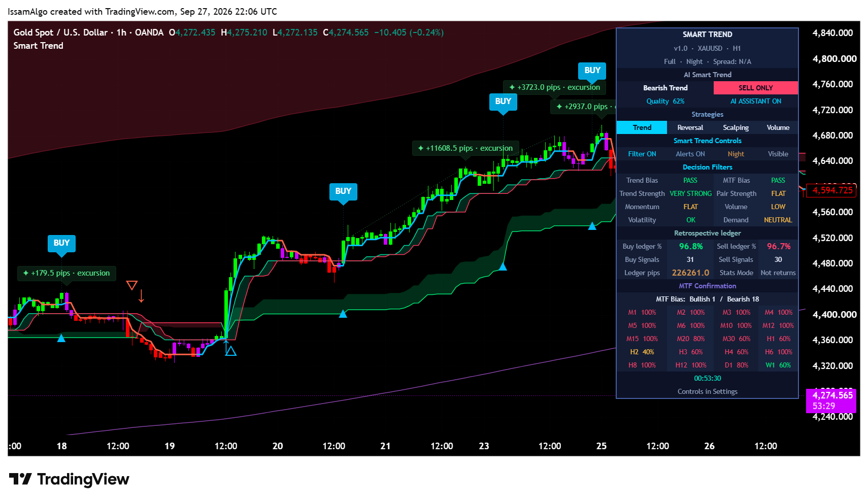Click the D1 80% timeframe cell

pyautogui.click(x=736, y=365)
